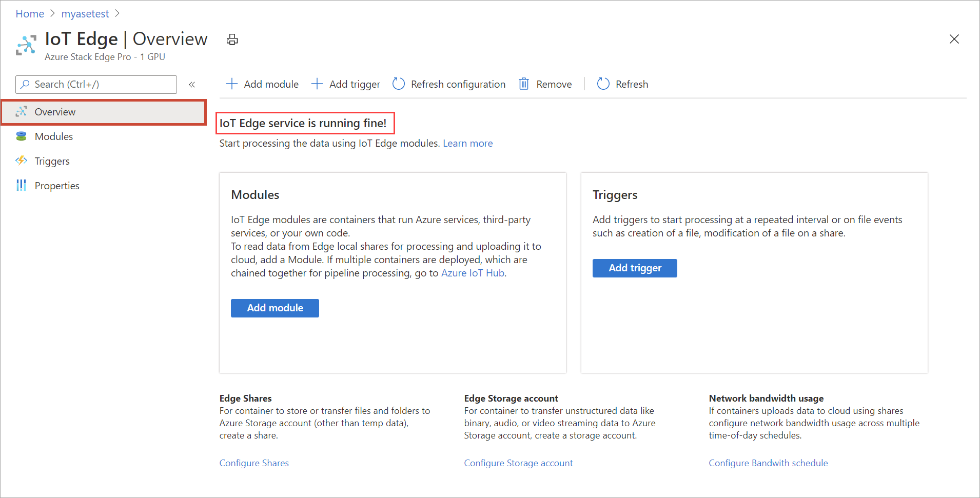Click the Refresh configuration circular arrow icon
980x498 pixels.
point(399,84)
